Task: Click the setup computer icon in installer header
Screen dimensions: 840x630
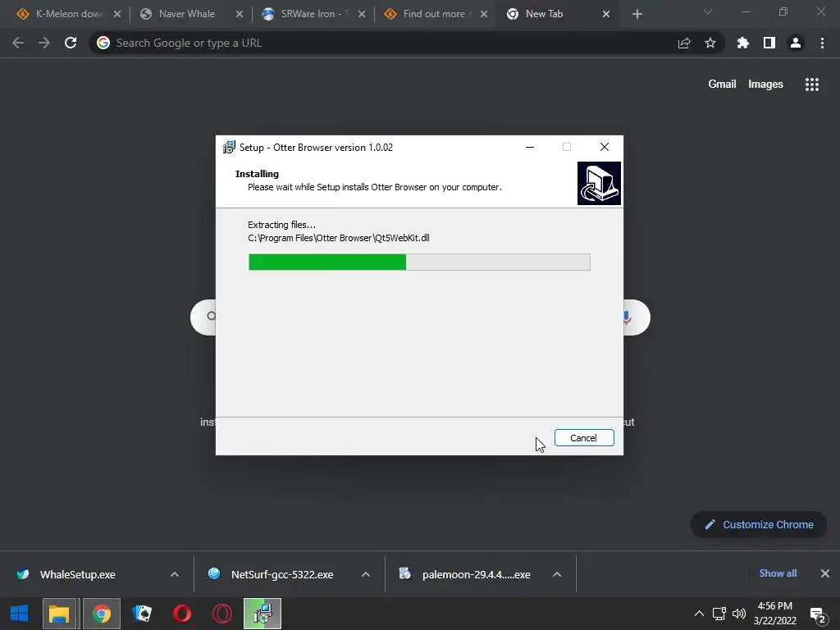Action: click(x=599, y=183)
